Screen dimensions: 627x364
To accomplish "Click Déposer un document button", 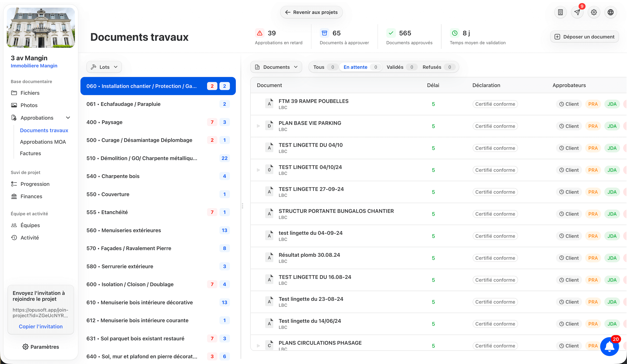I will point(584,37).
